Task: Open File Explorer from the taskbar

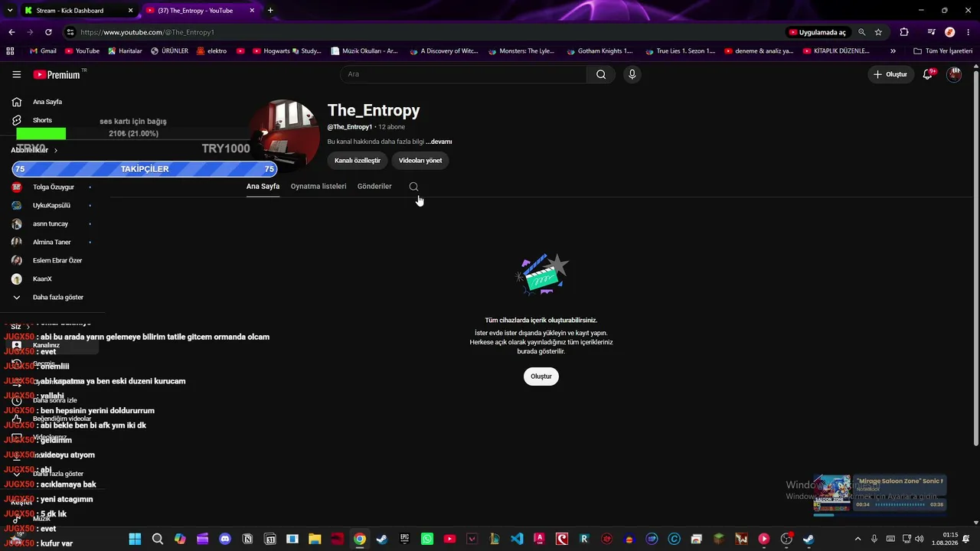Action: coord(315,539)
